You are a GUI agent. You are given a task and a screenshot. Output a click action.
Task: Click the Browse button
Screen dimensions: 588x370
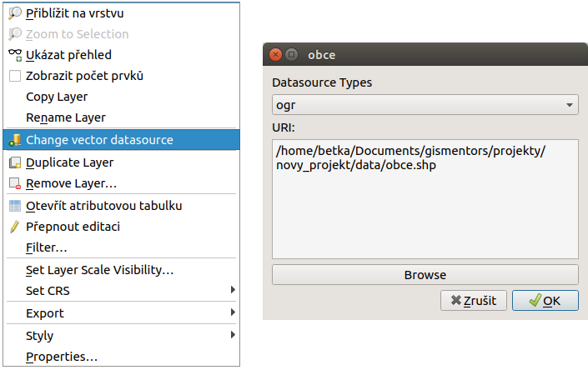(x=425, y=275)
